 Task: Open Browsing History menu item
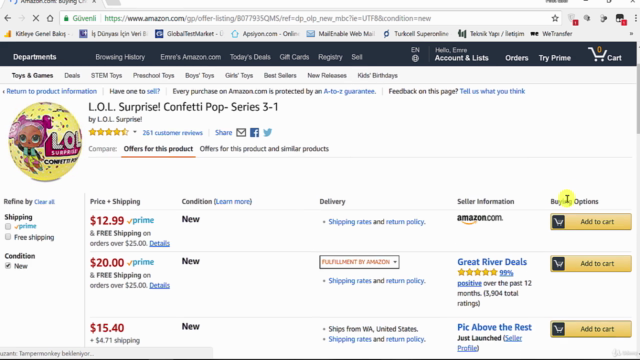coord(120,57)
